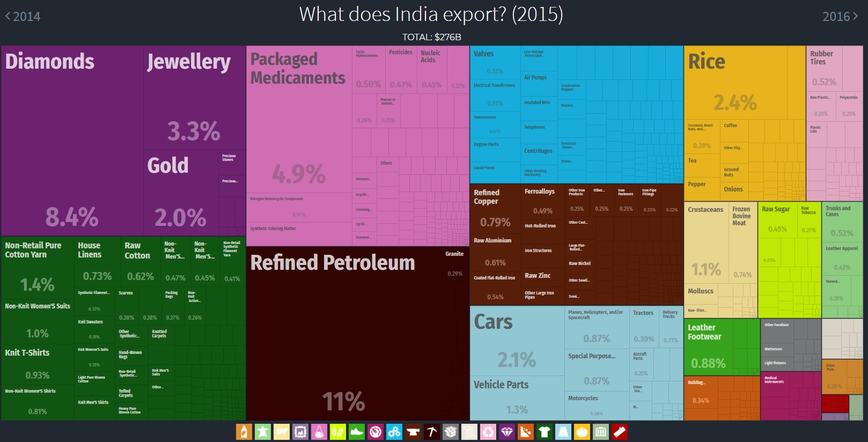Image resolution: width=868 pixels, height=442 pixels.
Task: Click the Vehicle Parts 1.3% tile
Action: (x=517, y=398)
